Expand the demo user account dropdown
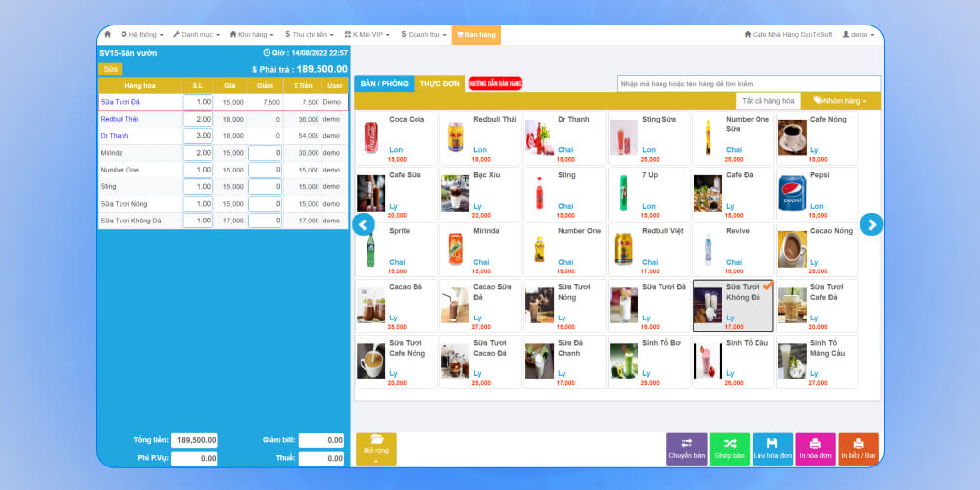 (858, 34)
